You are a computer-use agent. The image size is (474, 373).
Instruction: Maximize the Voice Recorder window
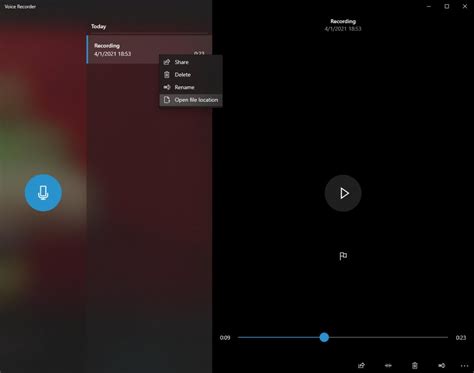(447, 6)
